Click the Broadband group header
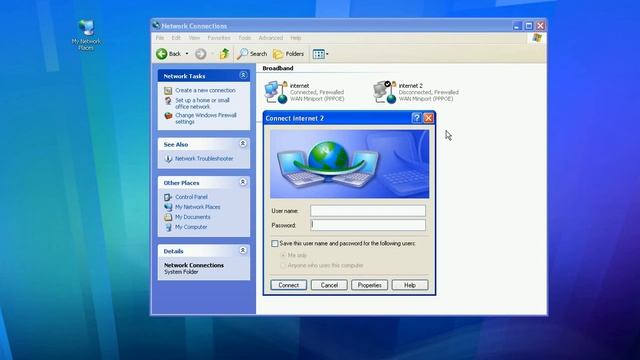The image size is (640, 360). tap(278, 68)
